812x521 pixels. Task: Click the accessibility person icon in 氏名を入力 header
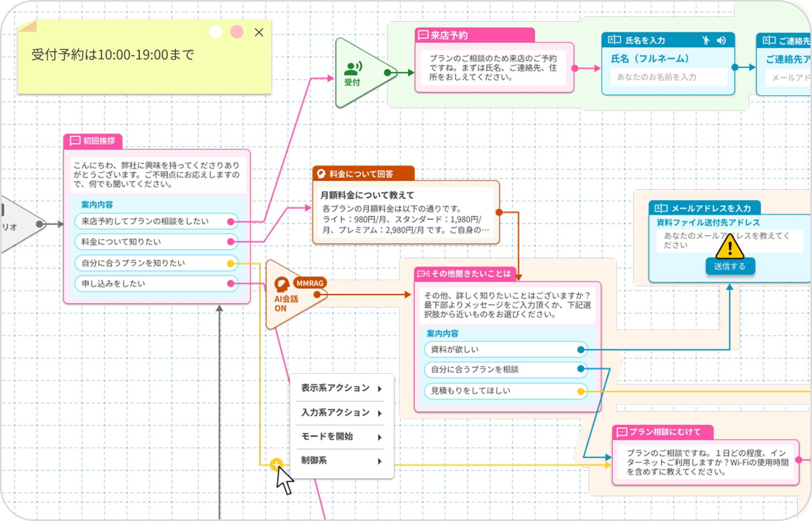tap(706, 40)
